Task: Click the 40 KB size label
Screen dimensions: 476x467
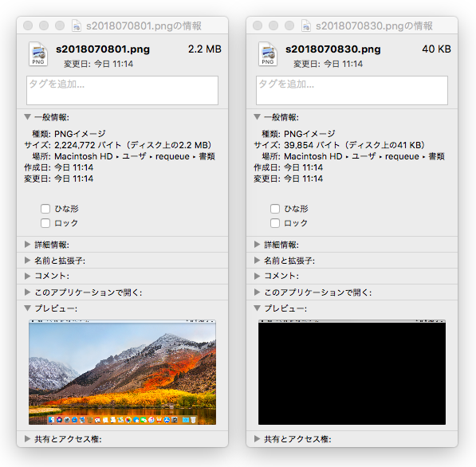Action: pos(436,49)
